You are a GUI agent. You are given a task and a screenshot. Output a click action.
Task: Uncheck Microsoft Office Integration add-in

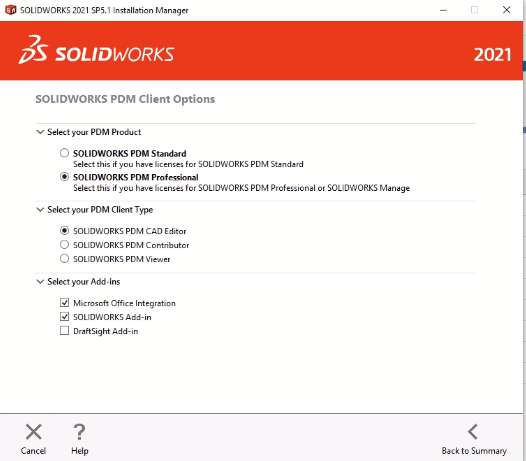coord(64,303)
